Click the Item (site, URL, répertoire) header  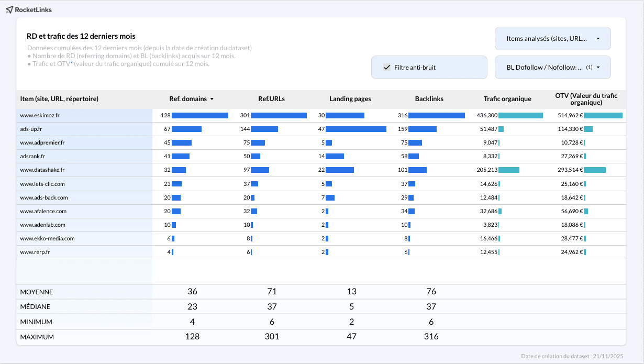coord(59,99)
